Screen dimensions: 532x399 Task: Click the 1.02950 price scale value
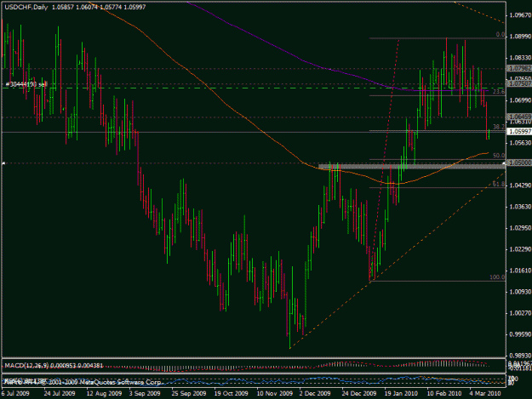pos(520,228)
